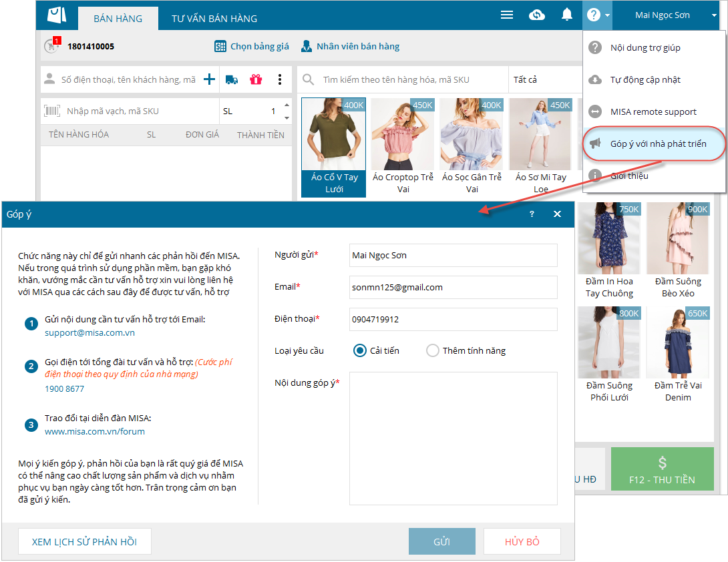Click the Điện thoại input field
The width and height of the screenshot is (728, 562).
click(453, 319)
